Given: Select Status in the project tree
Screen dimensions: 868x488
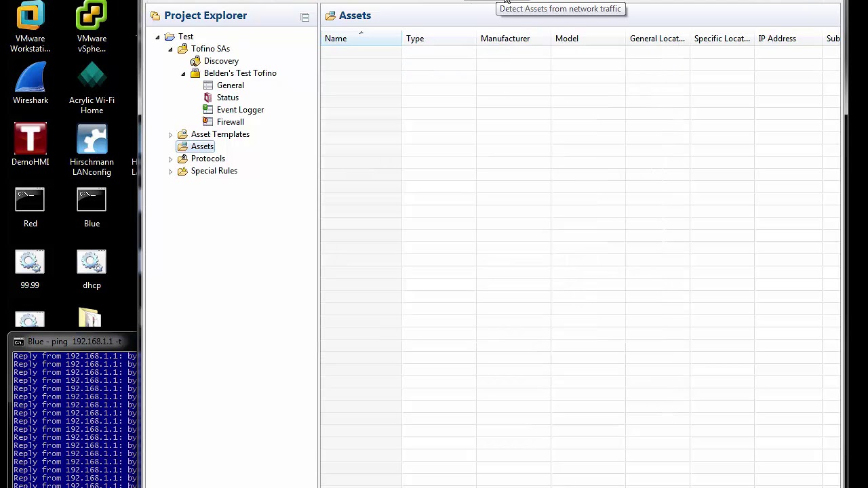Looking at the screenshot, I should (227, 98).
